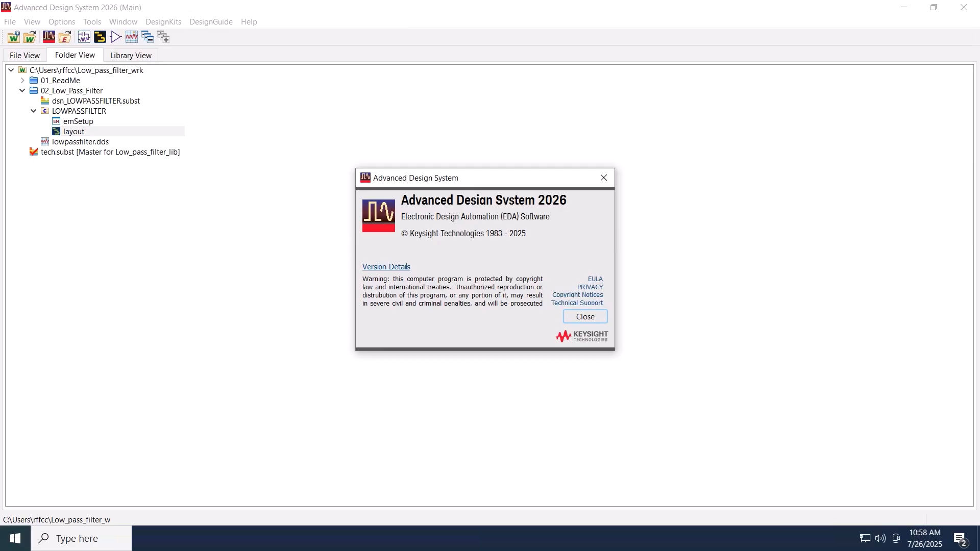Image resolution: width=980 pixels, height=551 pixels.
Task: Open the lowpassfilter.dds data display file
Action: coord(81,141)
